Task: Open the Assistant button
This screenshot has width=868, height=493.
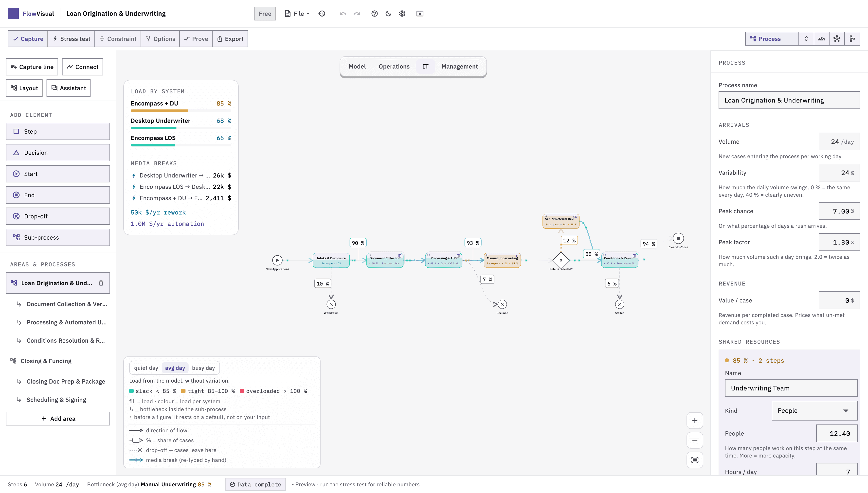Action: tap(68, 88)
